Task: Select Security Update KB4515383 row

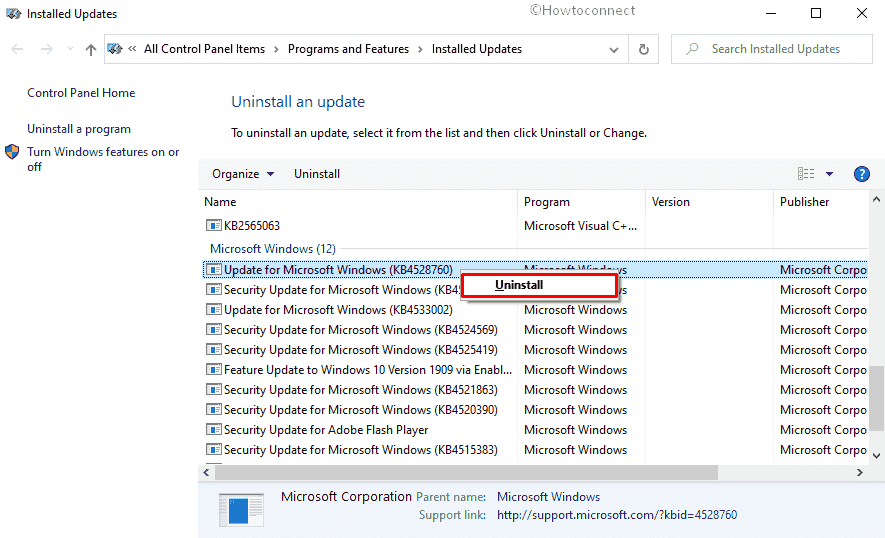Action: [x=534, y=450]
